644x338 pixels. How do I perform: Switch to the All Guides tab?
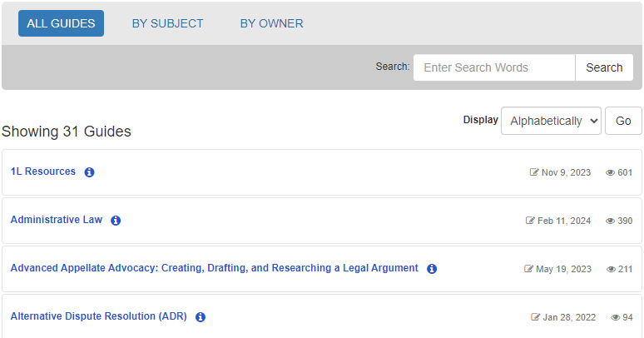[x=61, y=23]
